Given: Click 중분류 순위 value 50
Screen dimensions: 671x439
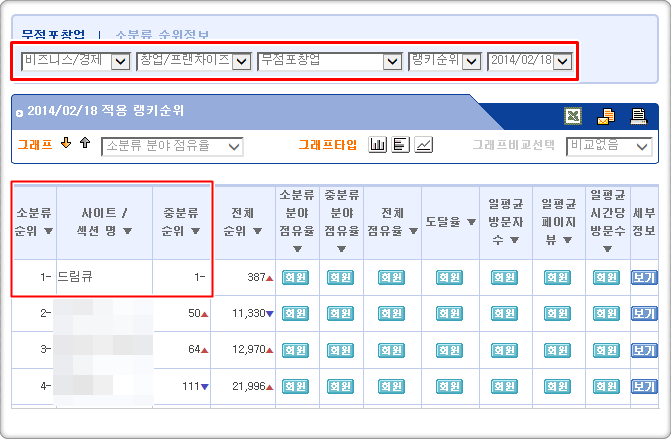Looking at the screenshot, I should [194, 313].
